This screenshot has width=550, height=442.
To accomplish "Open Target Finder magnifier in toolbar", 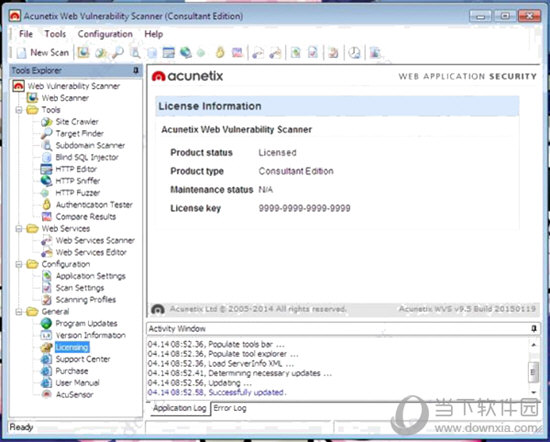I will 118,53.
